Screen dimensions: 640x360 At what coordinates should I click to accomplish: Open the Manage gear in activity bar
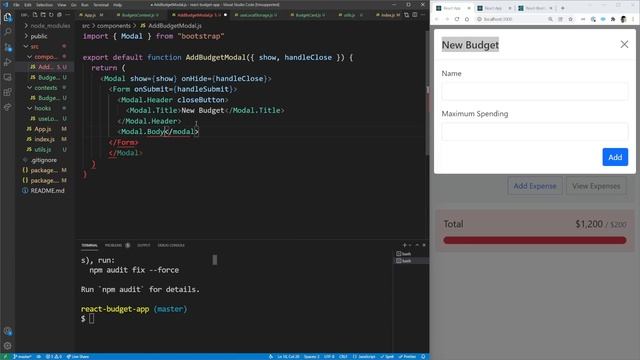coord(7,346)
